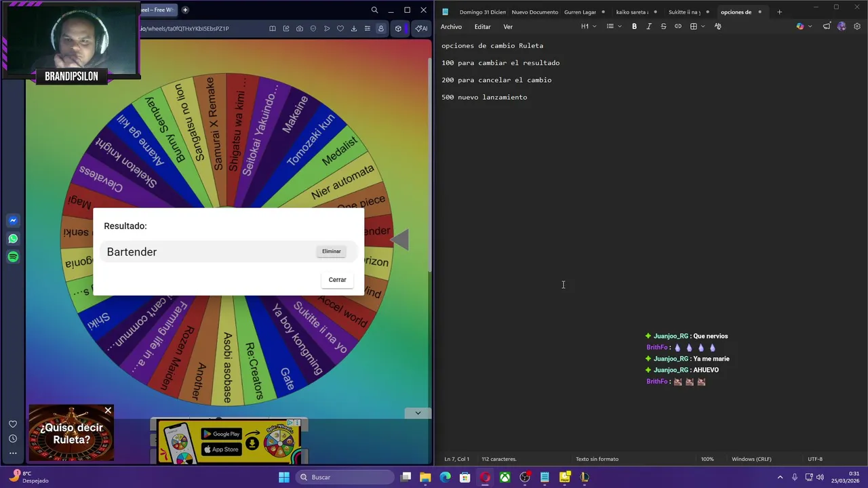Click 'Windows (CRLF)' in Notepad status bar
The image size is (868, 488).
click(x=751, y=459)
